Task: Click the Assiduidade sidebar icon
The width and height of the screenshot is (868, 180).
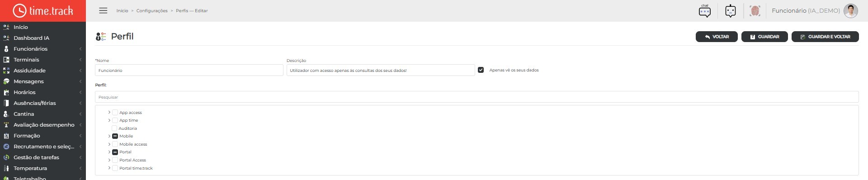Action: (x=6, y=71)
